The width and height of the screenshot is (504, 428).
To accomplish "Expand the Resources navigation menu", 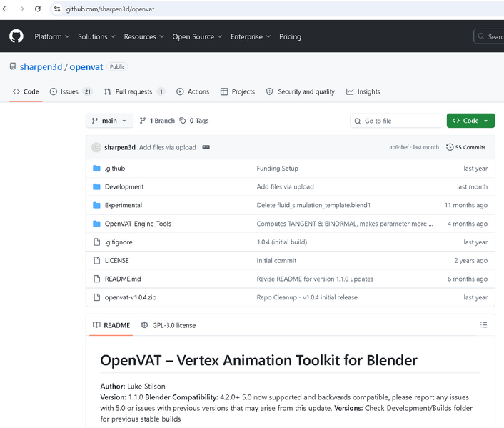I will coord(144,36).
